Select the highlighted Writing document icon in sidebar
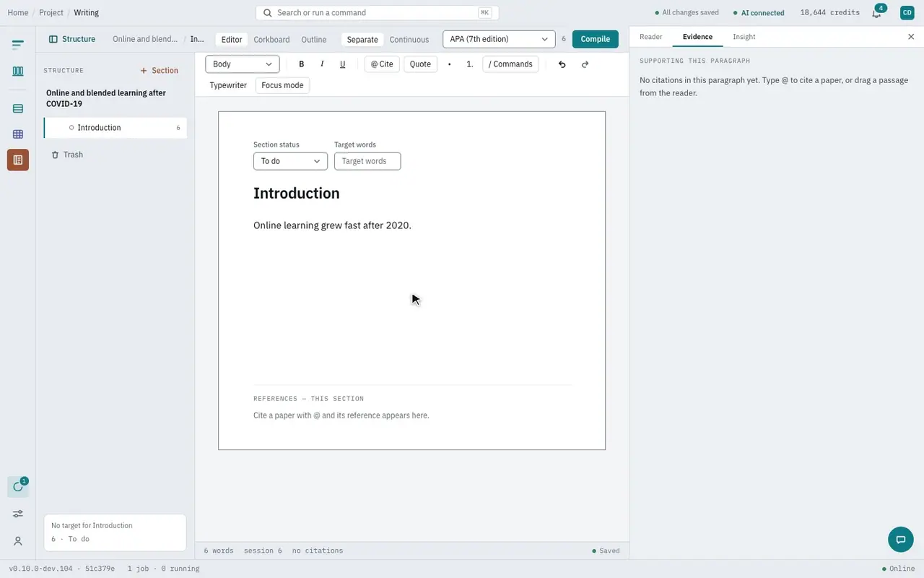 click(18, 160)
